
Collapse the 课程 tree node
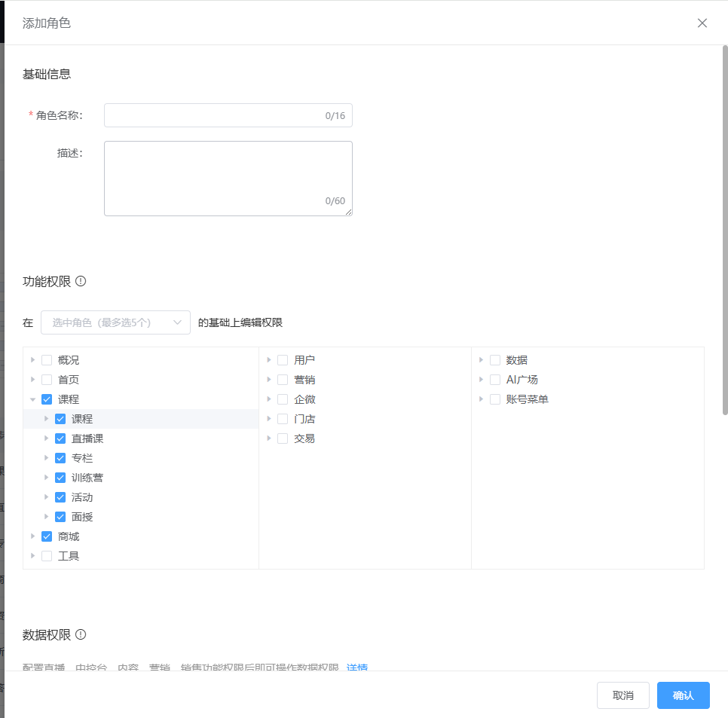pyautogui.click(x=33, y=399)
